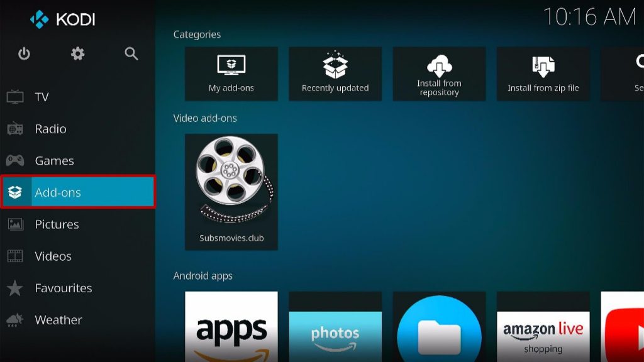The height and width of the screenshot is (362, 644).
Task: Select the Games controller icon
Action: click(15, 160)
